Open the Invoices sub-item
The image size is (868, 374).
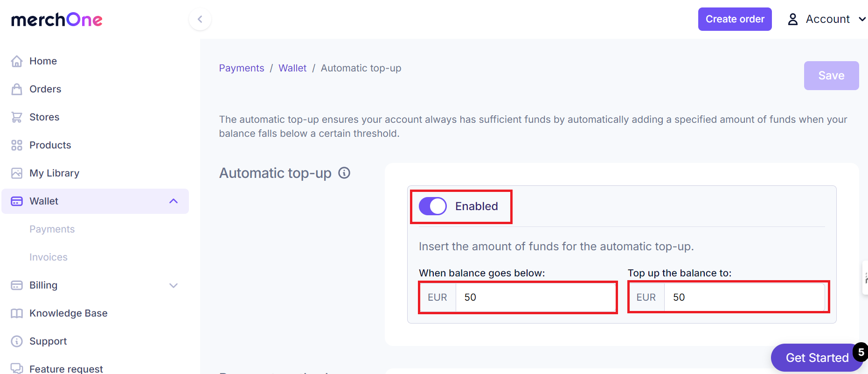click(48, 256)
